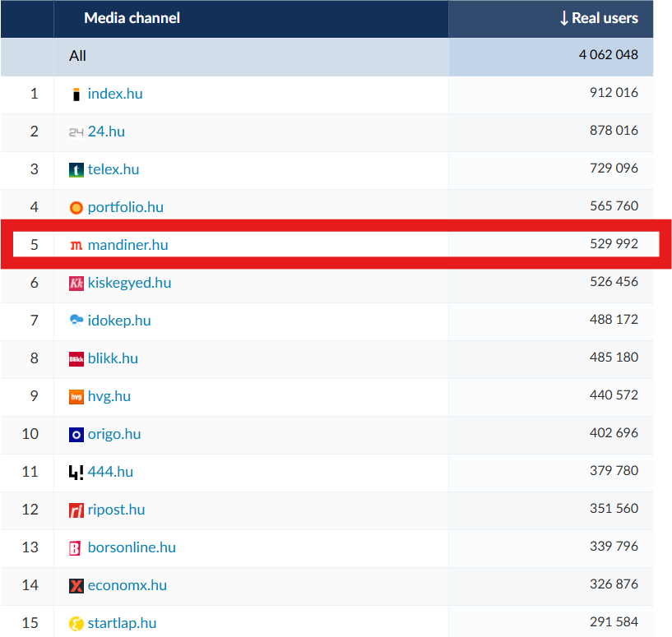Click rank number 1 beside index.hu

click(x=35, y=94)
